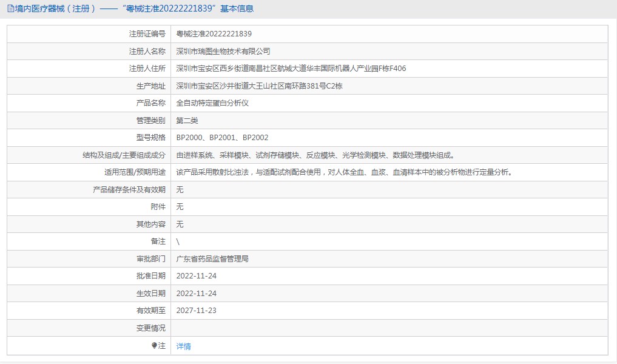Select model values BP2000、BP2001、BP2002
The image size is (617, 364).
point(222,138)
